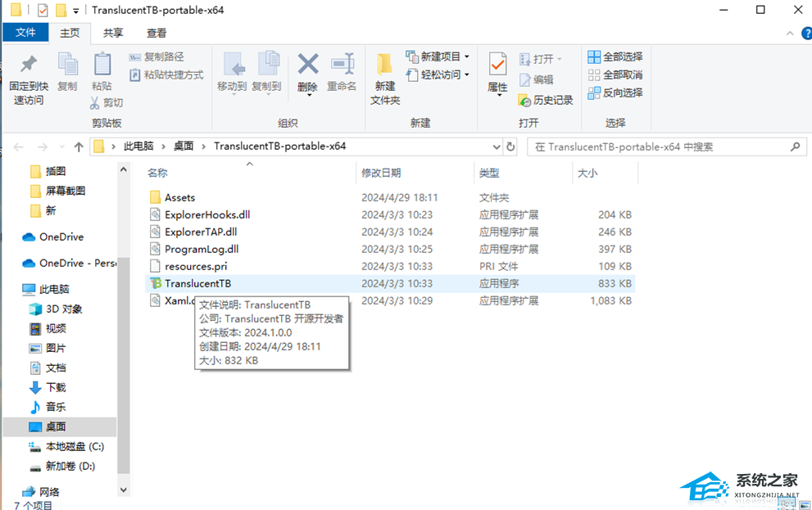Select OneDrive in navigation pane
812x510 pixels.
(61, 237)
